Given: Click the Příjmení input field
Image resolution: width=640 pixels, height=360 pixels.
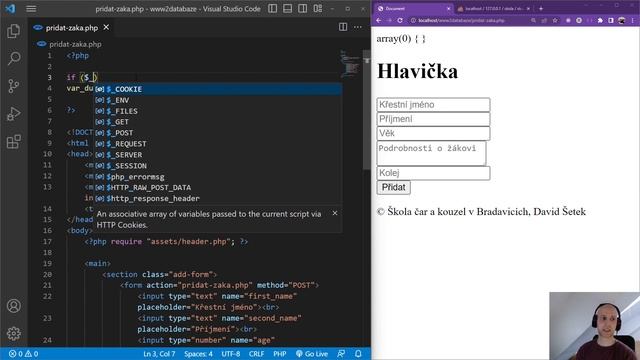Looking at the screenshot, I should pos(433,119).
